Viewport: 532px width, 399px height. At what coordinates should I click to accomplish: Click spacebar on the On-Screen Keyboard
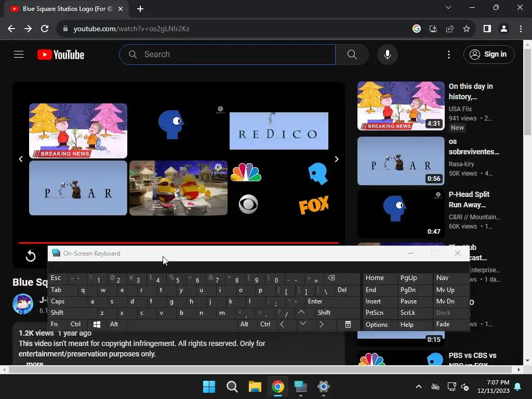click(182, 324)
